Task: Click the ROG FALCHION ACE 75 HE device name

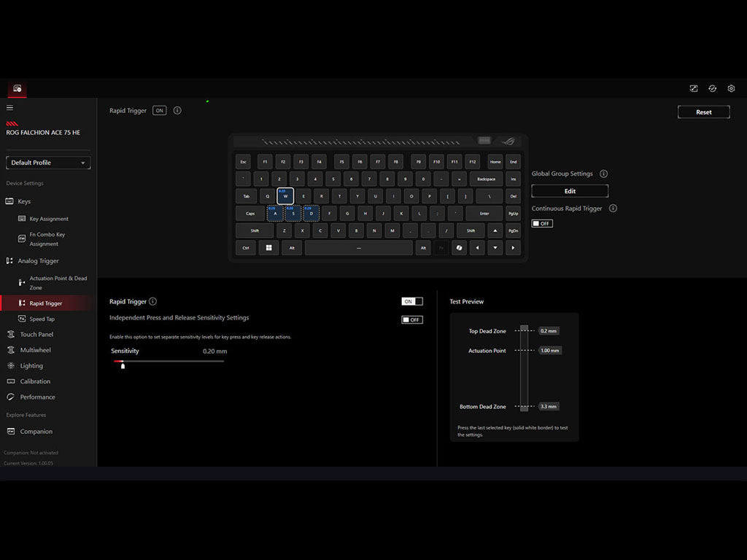Action: 43,133
